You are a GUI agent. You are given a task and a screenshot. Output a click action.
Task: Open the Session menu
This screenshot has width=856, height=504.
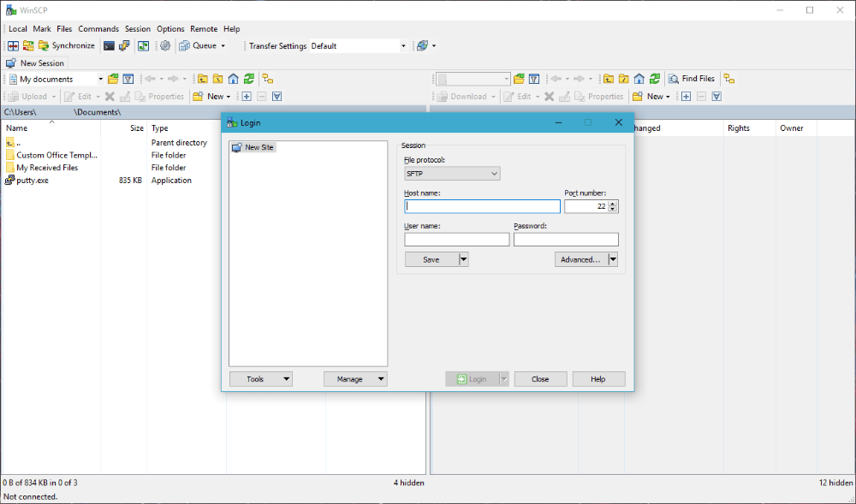138,29
